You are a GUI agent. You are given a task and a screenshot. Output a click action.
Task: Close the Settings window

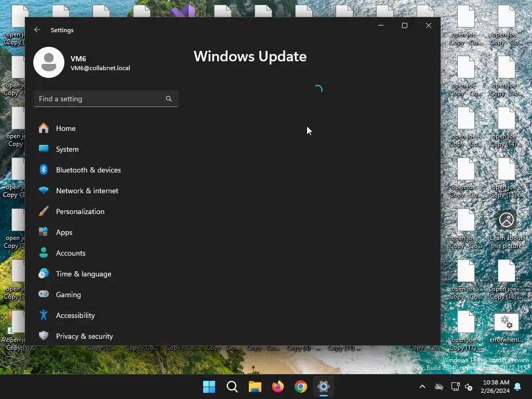[x=429, y=25]
